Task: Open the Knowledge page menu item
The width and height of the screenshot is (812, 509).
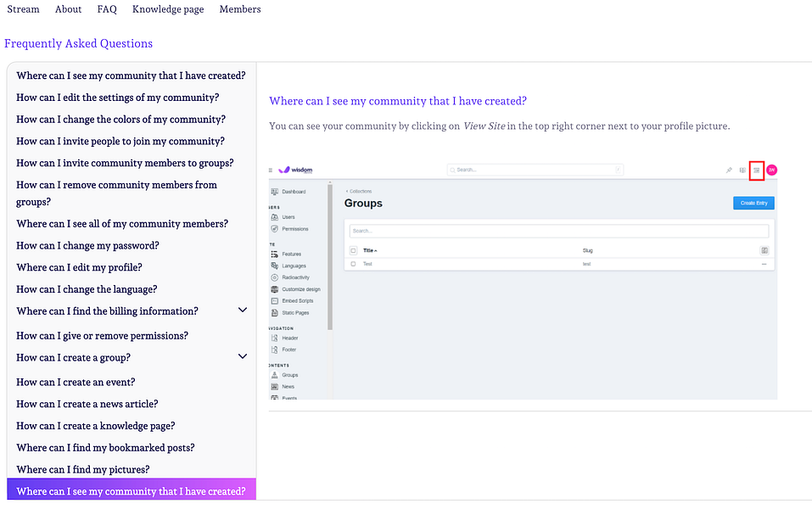Action: (168, 9)
